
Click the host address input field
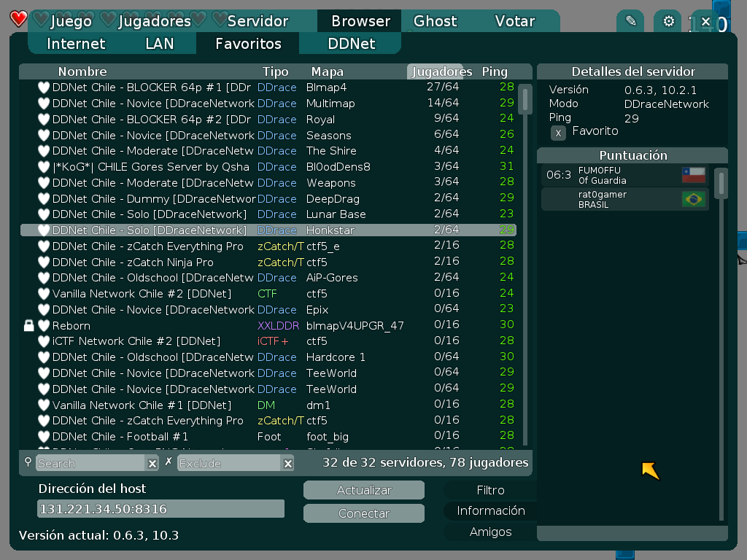(x=162, y=508)
